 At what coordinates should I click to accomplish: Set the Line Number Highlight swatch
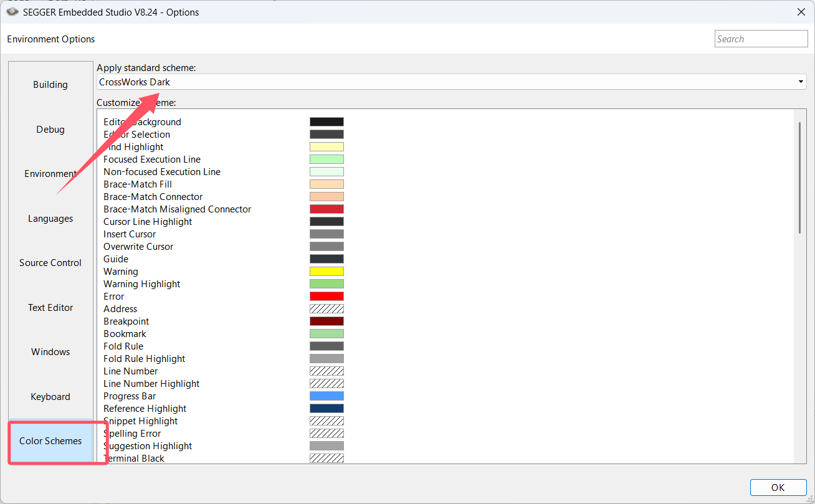pyautogui.click(x=326, y=384)
